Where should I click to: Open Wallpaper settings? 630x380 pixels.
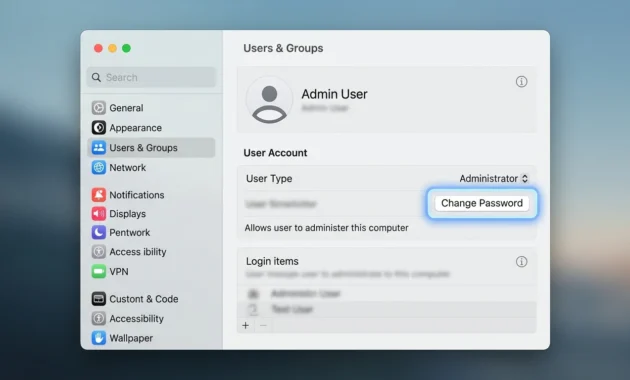pyautogui.click(x=151, y=338)
